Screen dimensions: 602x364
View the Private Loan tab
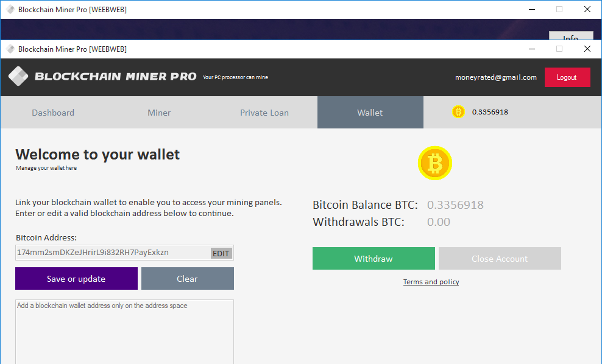pyautogui.click(x=264, y=112)
